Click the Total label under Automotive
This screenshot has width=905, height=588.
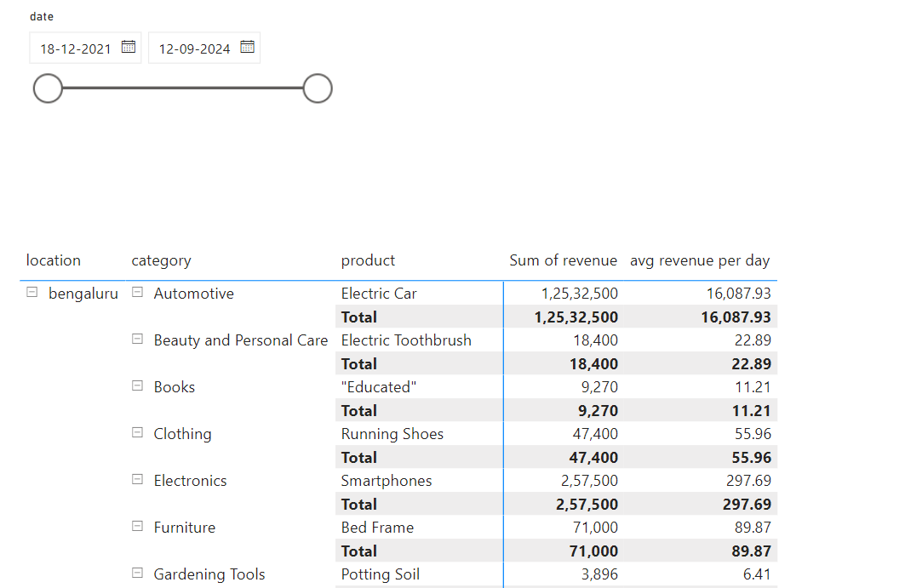coord(358,317)
